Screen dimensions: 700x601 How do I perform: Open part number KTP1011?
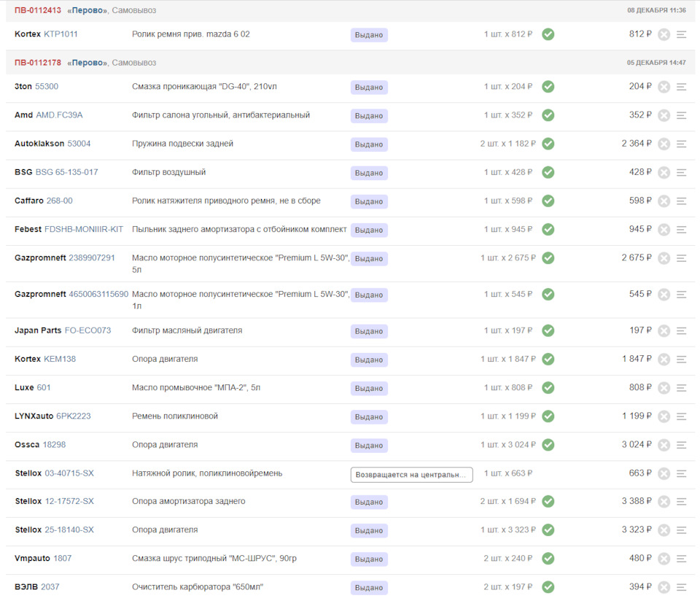point(61,34)
